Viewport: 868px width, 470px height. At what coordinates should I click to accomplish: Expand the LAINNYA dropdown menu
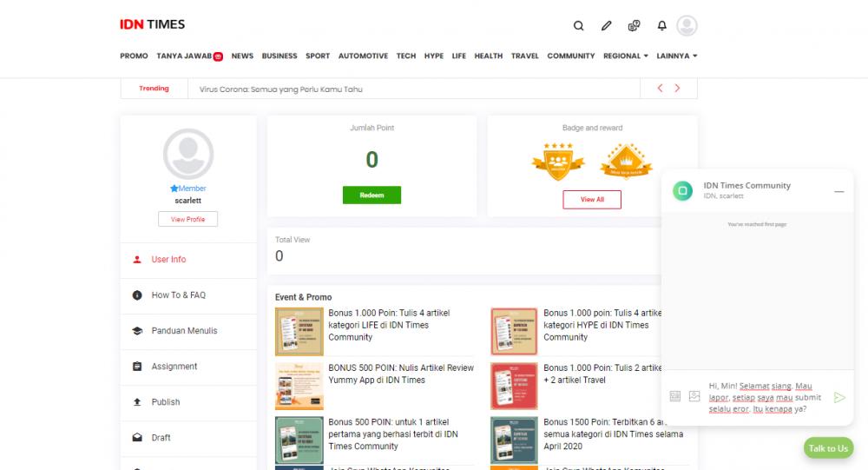tap(676, 56)
